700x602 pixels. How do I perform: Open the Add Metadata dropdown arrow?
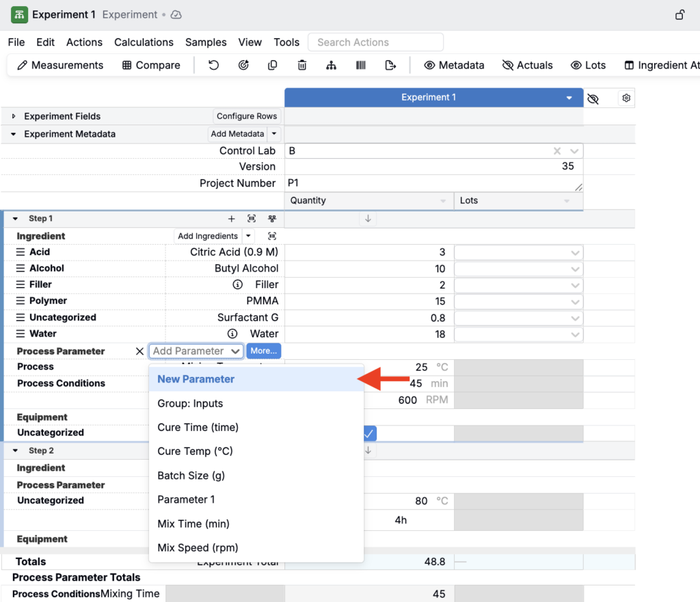coord(274,134)
